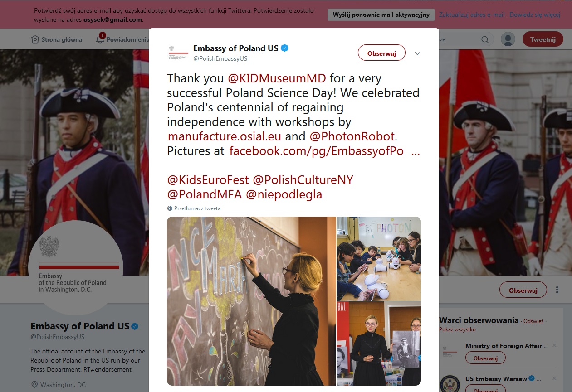Dismiss the US Embassy Warsaw suggestion
This screenshot has width=572, height=392.
[554, 378]
